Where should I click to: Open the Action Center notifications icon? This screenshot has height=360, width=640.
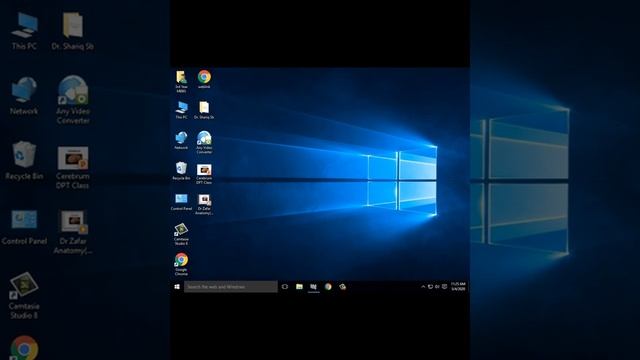point(444,287)
